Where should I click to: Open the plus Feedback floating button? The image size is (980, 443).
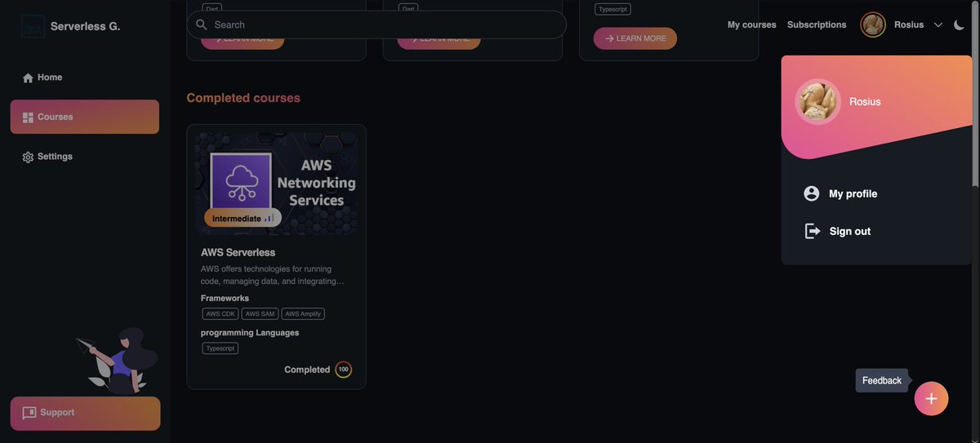[931, 399]
